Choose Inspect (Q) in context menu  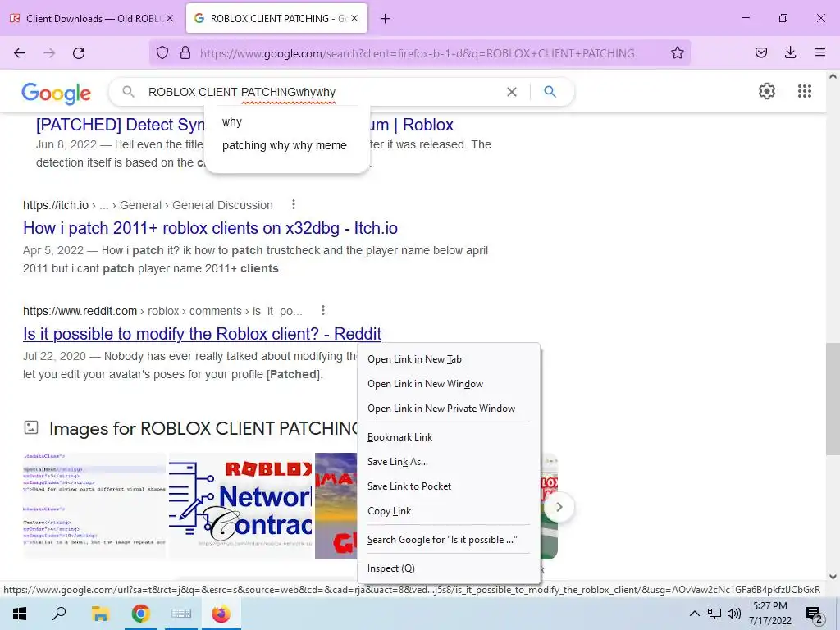pos(390,568)
